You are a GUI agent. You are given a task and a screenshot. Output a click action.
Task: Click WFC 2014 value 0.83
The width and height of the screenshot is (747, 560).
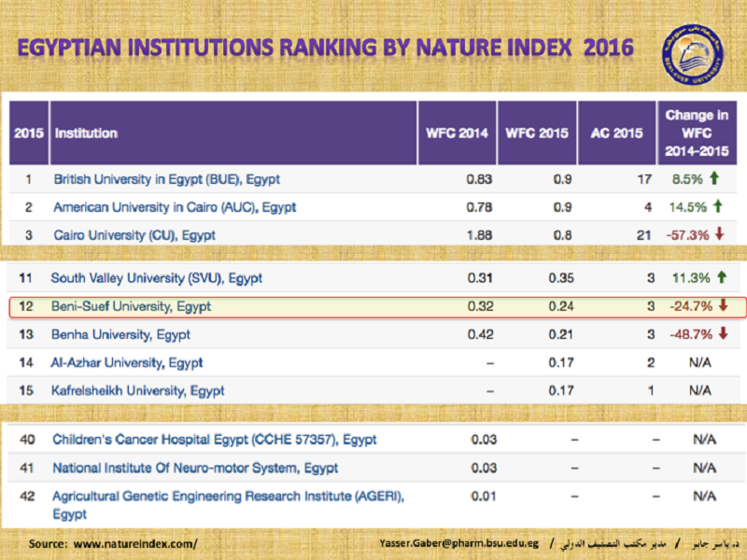tap(479, 179)
